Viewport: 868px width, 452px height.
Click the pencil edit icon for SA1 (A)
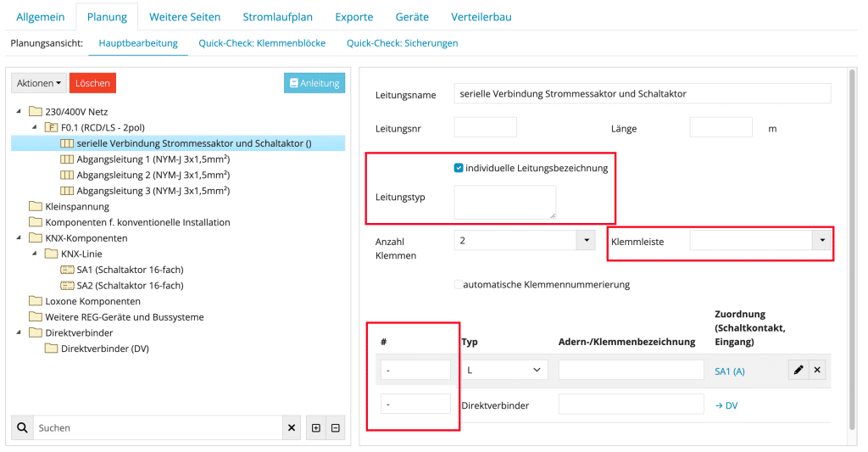click(x=798, y=370)
